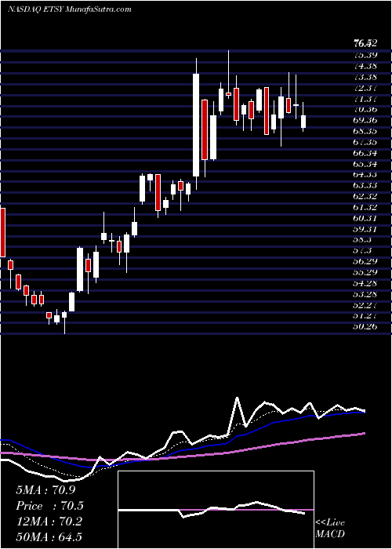Click the 71.37 price axis label
392x549 pixels.
(x=365, y=98)
